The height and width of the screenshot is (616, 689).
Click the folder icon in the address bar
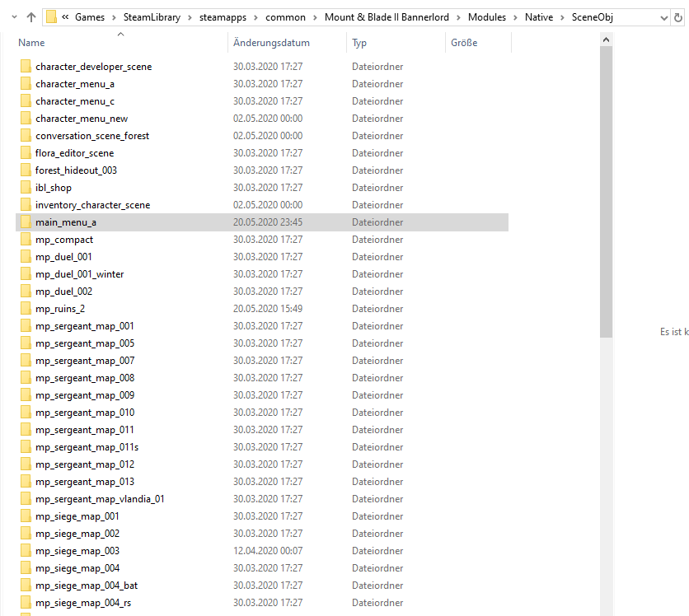coord(52,17)
